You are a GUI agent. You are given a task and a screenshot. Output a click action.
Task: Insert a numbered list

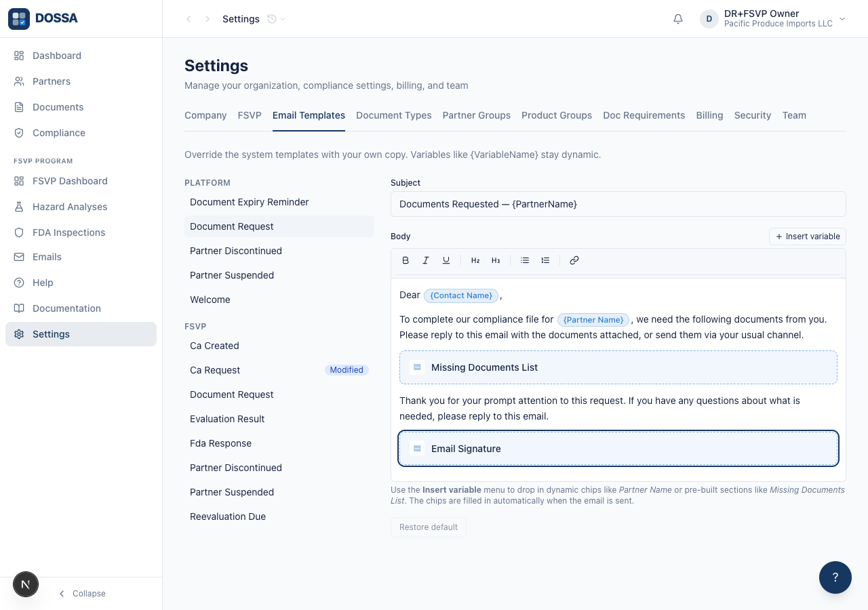[545, 260]
